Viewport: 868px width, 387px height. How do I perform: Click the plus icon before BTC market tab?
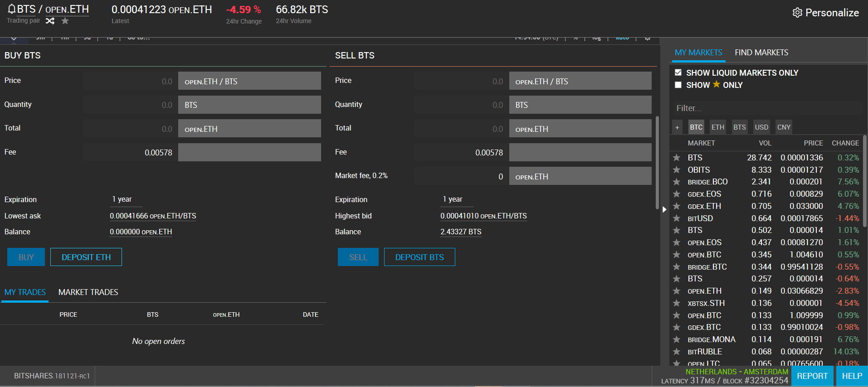coord(677,127)
